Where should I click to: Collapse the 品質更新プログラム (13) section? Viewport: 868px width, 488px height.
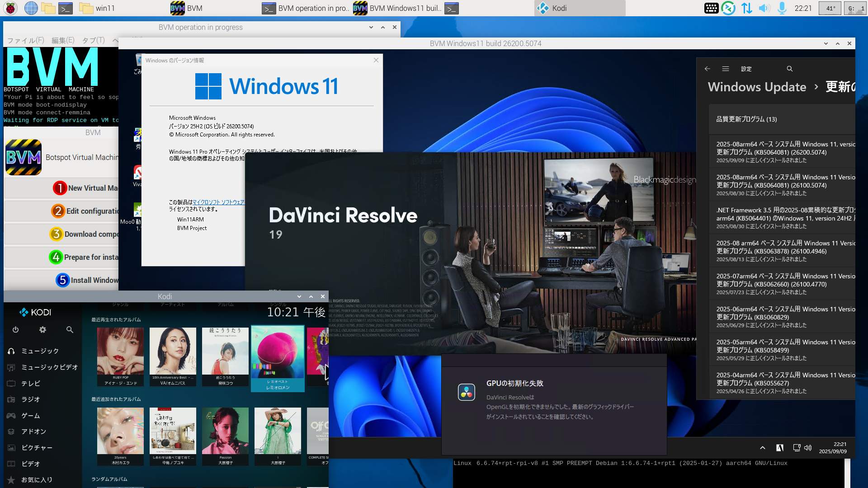pyautogui.click(x=782, y=119)
